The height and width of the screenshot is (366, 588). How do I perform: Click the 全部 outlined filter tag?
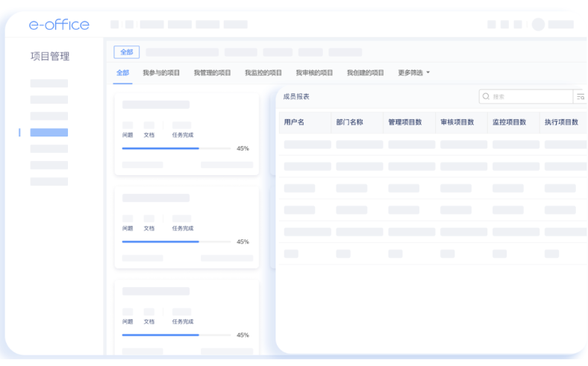(x=126, y=52)
